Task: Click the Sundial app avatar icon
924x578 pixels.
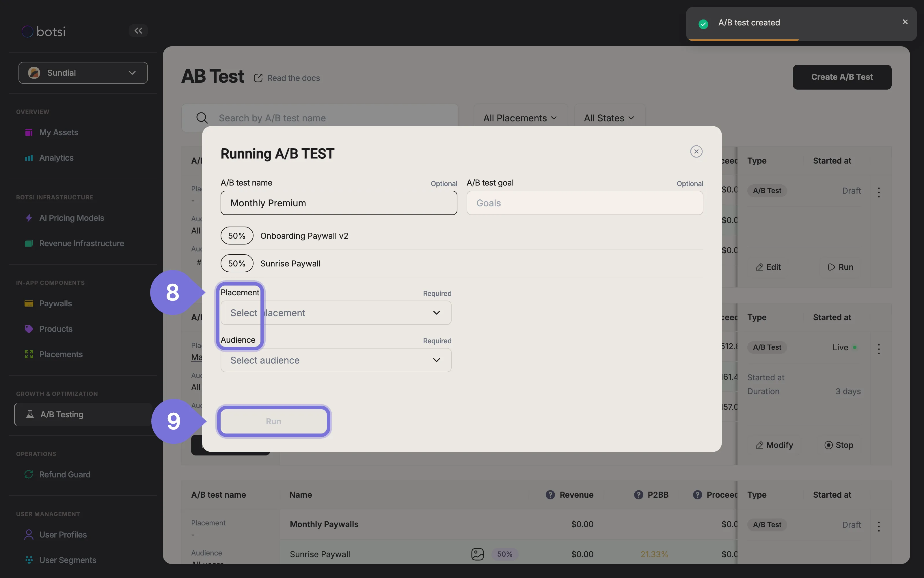Action: coord(34,73)
